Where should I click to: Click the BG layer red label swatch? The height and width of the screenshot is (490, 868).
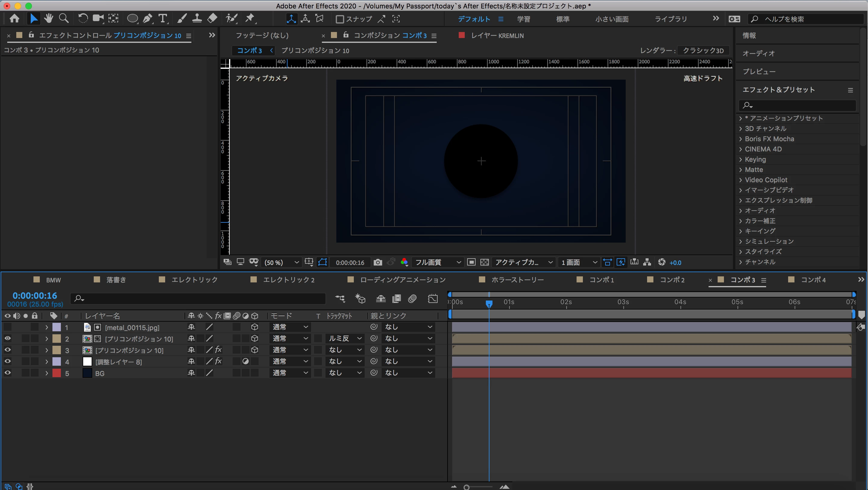click(57, 373)
